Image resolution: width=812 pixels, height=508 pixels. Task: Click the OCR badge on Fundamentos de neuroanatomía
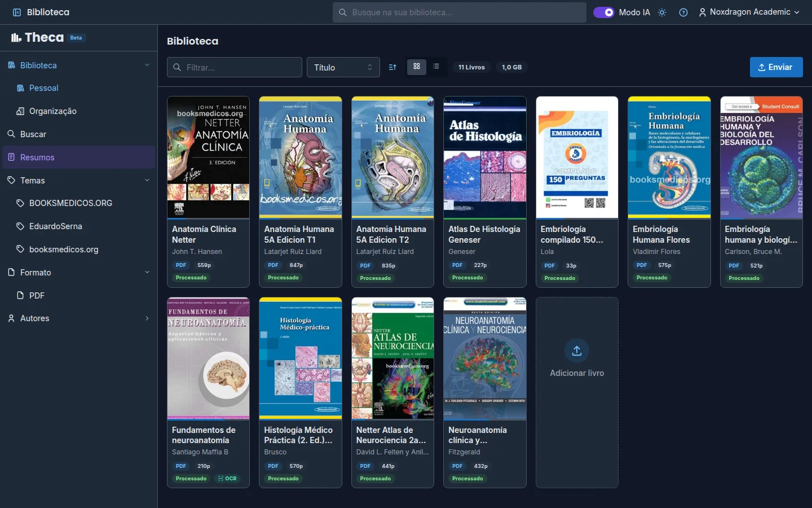click(x=227, y=479)
